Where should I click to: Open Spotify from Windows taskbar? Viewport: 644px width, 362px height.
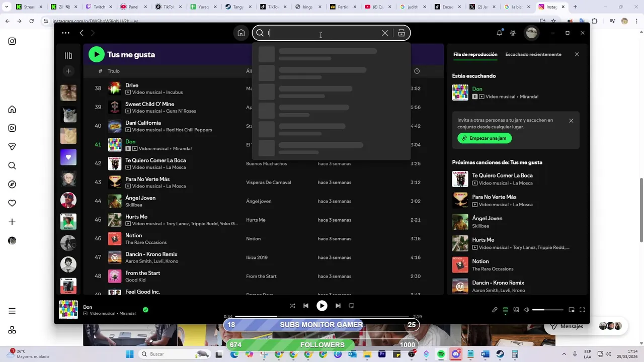coord(441,354)
